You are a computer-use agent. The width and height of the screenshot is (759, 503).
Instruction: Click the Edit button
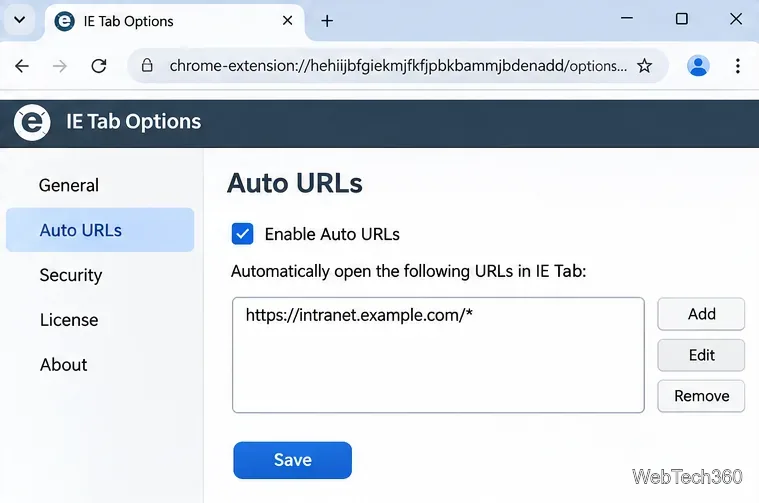click(x=701, y=355)
